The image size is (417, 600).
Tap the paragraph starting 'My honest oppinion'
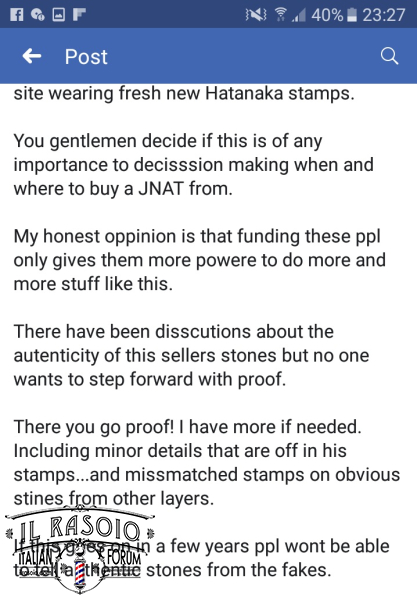coord(200,260)
